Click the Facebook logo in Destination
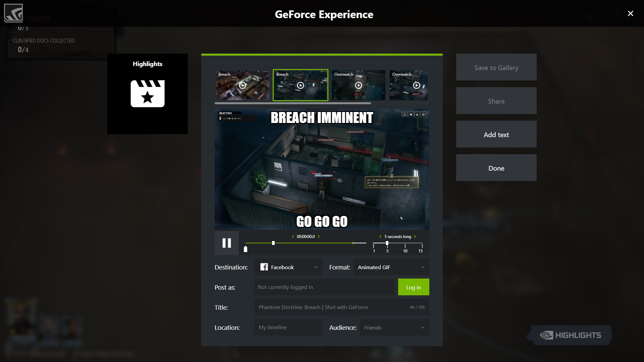 (264, 267)
